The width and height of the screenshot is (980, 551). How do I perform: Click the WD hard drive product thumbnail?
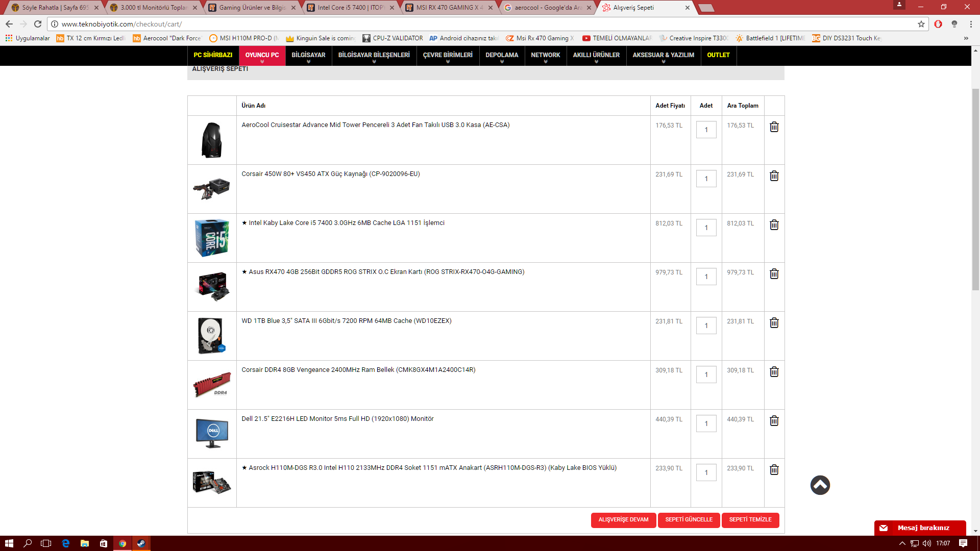(212, 336)
